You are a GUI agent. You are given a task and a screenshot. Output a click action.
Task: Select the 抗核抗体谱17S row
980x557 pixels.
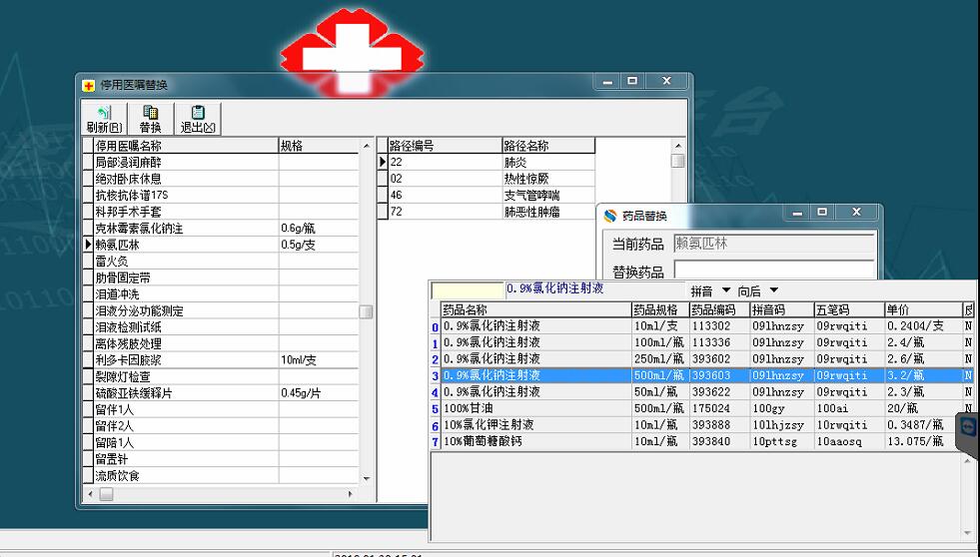point(221,196)
